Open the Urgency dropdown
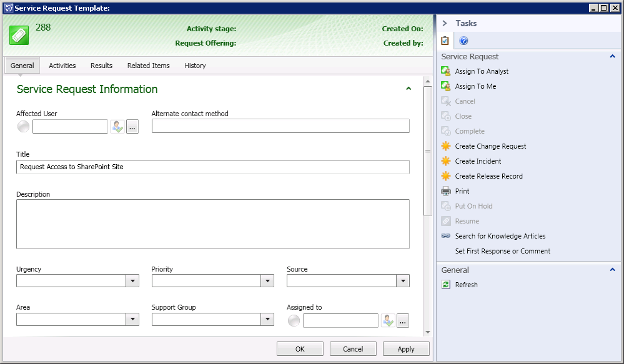Viewport: 624px width, 364px height. [x=132, y=281]
